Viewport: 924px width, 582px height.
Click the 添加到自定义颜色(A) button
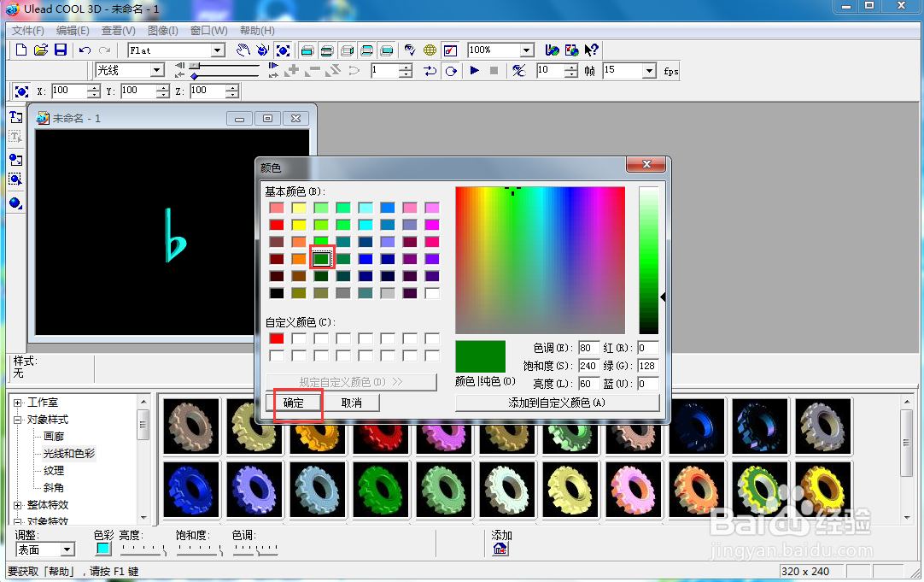click(557, 403)
